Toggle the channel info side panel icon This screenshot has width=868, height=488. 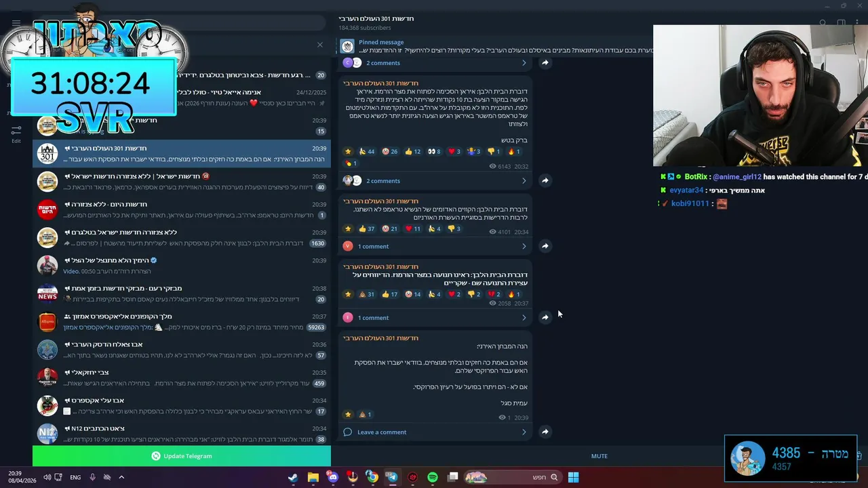[841, 23]
